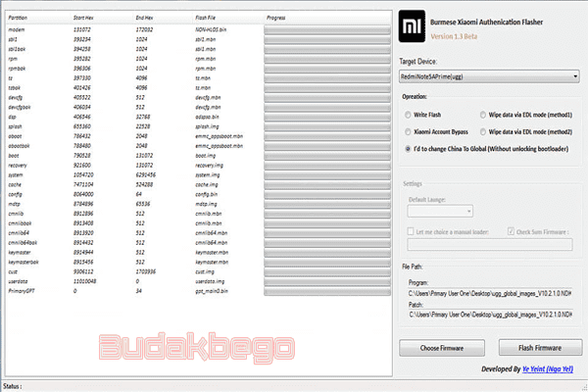Screen dimensions: 588x392
Task: Open the Target Device dropdown
Action: 489,76
